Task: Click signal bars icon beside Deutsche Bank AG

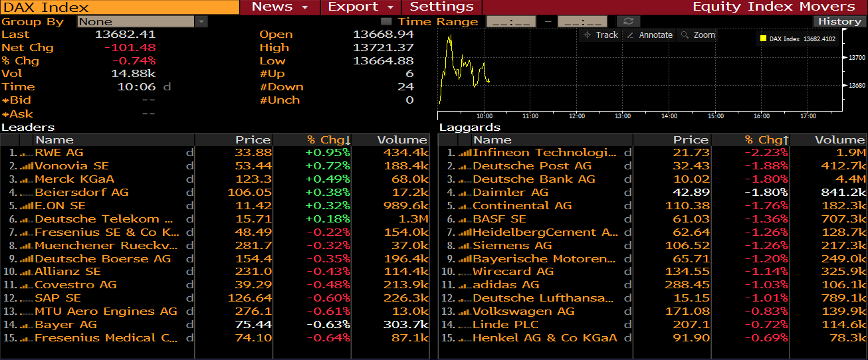Action: point(465,179)
